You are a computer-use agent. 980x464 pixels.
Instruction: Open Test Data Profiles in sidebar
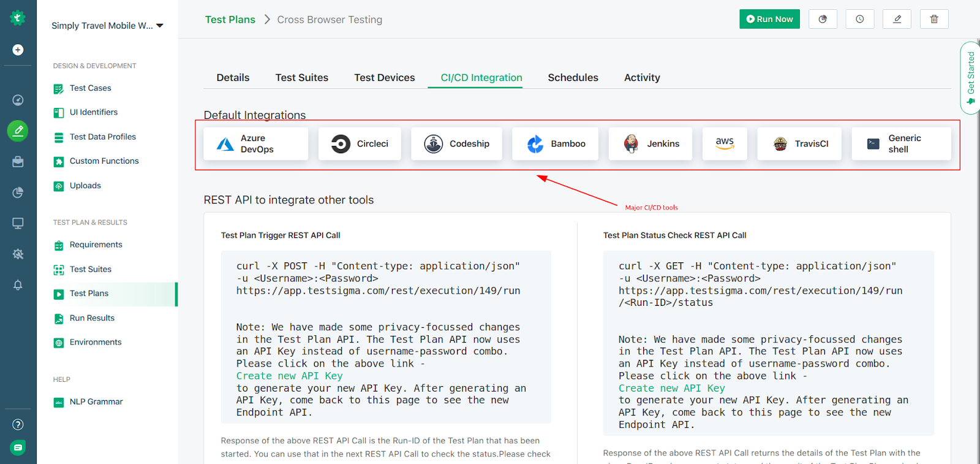103,137
